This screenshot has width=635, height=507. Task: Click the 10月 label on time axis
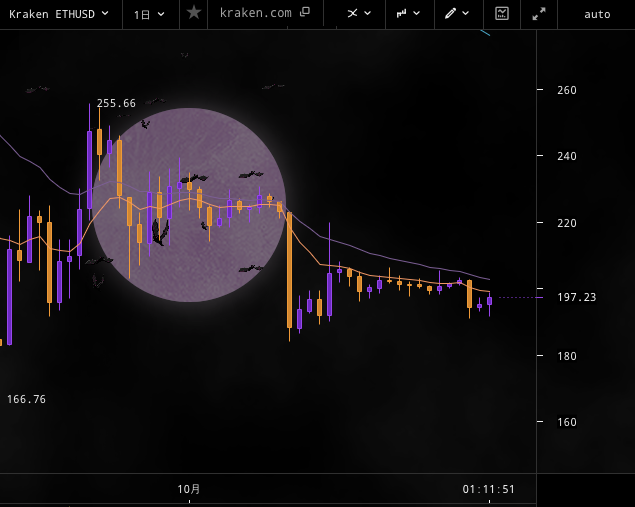click(189, 489)
